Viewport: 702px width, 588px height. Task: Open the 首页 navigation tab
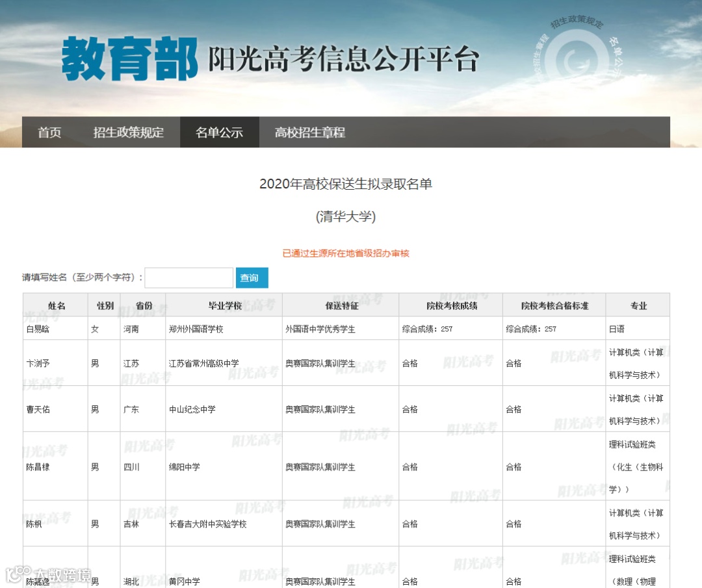click(49, 133)
